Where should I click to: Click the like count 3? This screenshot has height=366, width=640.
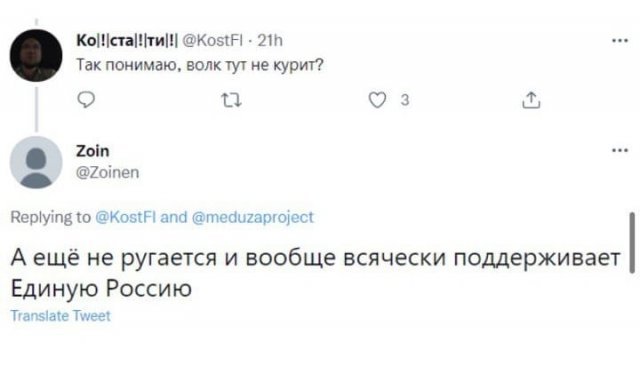(404, 100)
